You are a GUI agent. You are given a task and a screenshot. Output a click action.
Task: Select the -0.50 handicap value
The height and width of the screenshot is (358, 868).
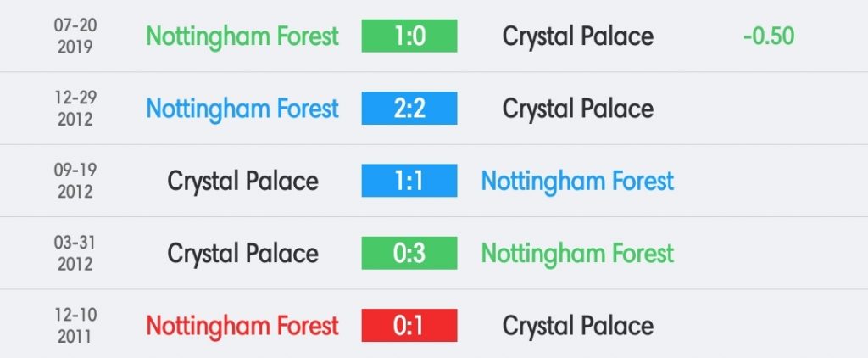click(x=769, y=36)
